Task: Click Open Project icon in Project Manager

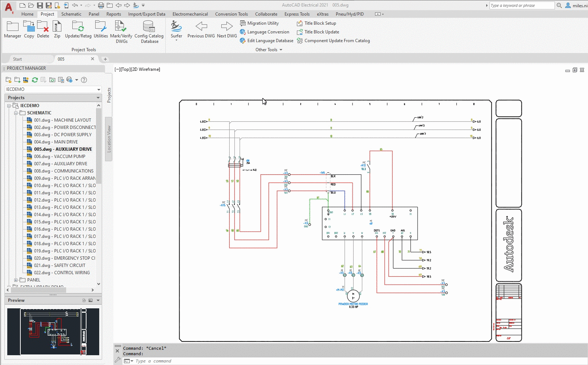Action: pos(8,80)
